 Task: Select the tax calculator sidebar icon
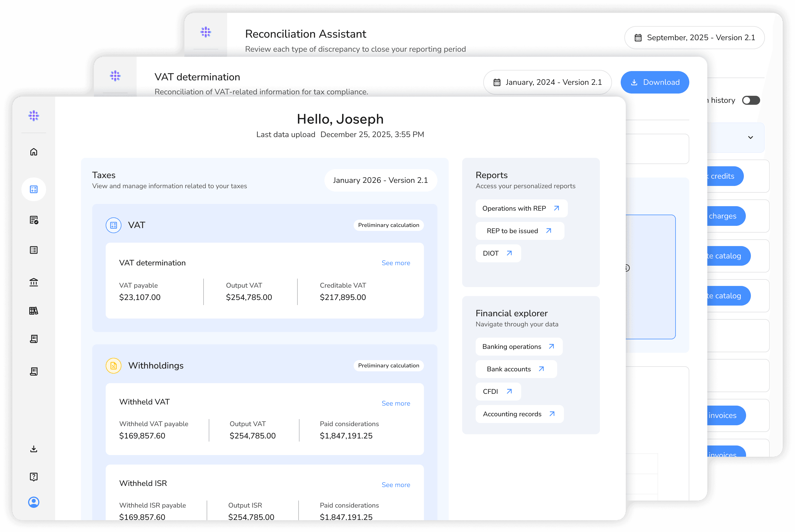34,189
